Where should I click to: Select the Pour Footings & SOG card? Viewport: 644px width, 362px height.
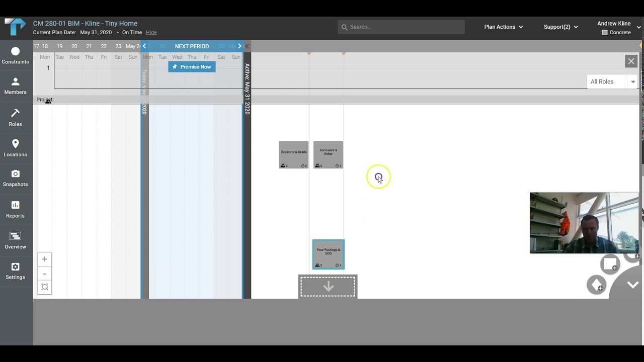tap(328, 254)
